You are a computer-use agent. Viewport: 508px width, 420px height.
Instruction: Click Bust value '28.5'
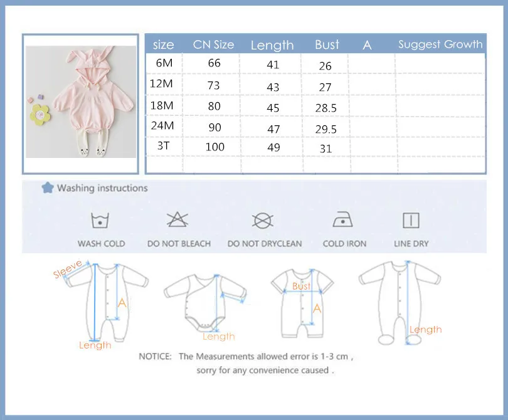click(326, 108)
